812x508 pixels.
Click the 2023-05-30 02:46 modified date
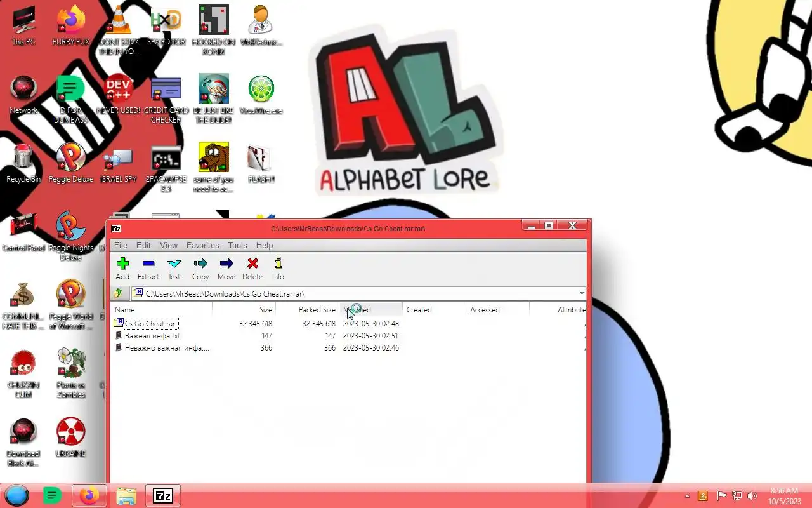coord(370,348)
